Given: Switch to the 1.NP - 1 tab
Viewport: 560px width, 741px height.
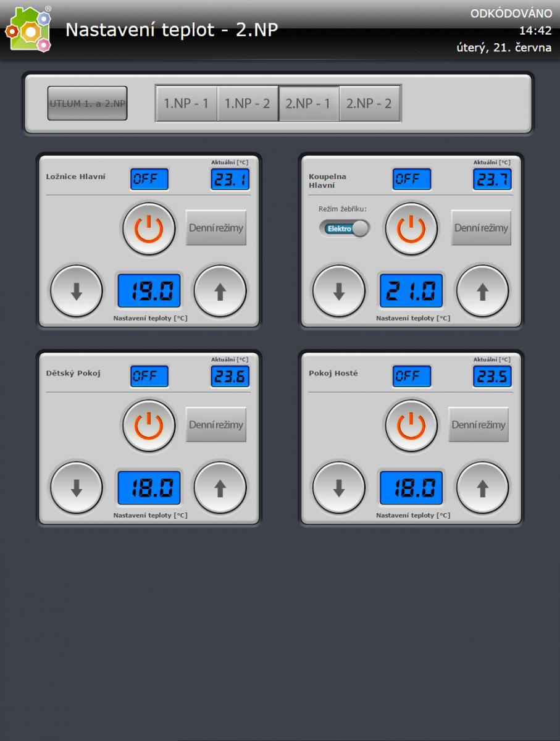Looking at the screenshot, I should pyautogui.click(x=186, y=103).
